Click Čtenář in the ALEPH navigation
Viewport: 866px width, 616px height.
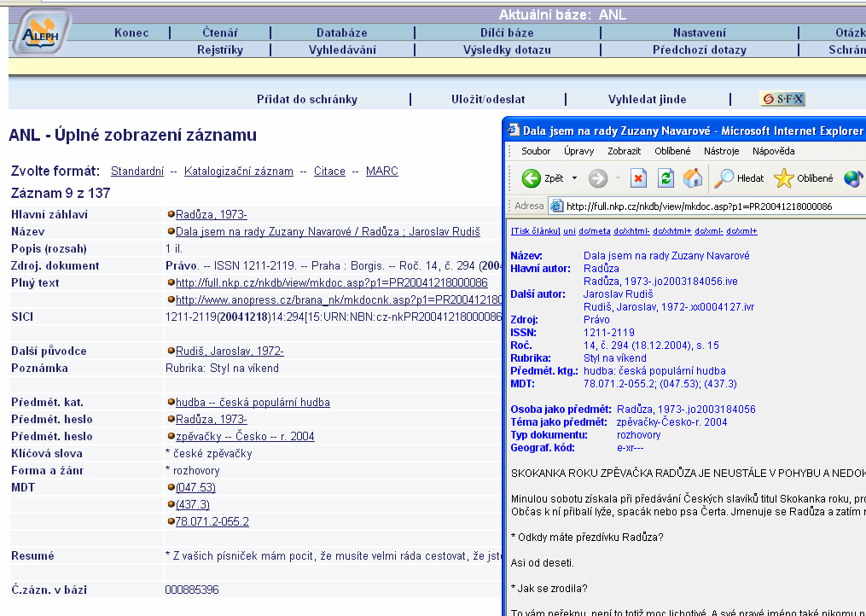point(220,32)
